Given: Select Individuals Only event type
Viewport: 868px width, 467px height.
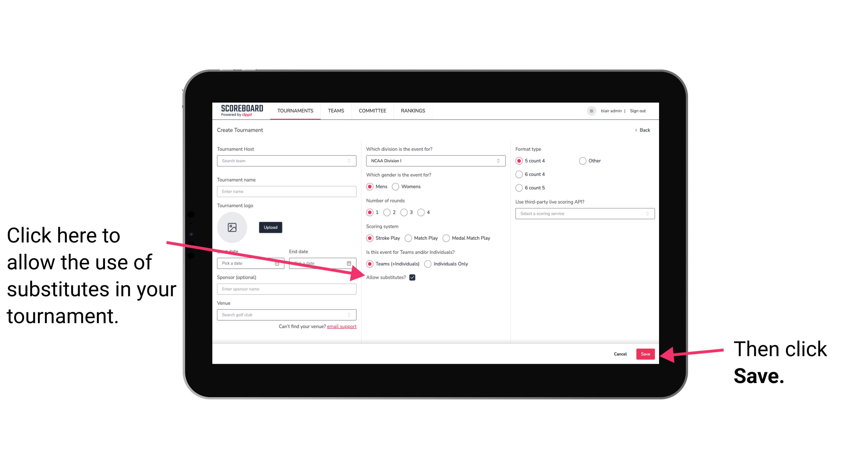Looking at the screenshot, I should point(428,264).
